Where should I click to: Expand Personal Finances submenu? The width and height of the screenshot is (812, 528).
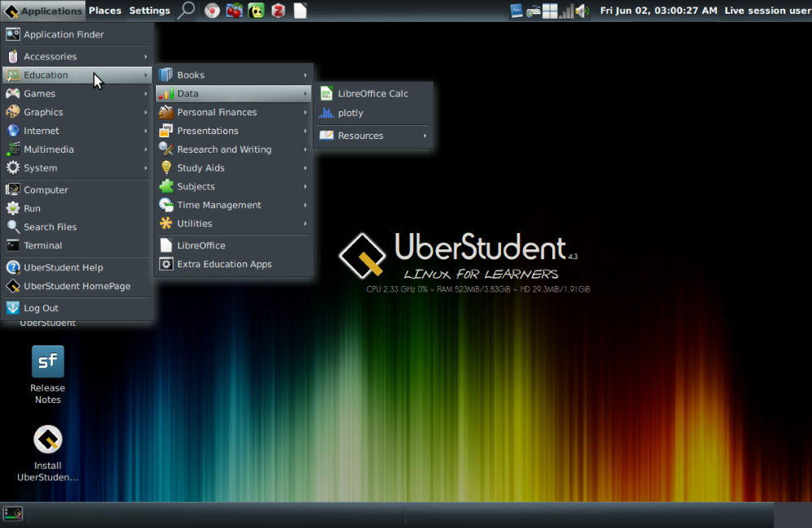coord(234,112)
